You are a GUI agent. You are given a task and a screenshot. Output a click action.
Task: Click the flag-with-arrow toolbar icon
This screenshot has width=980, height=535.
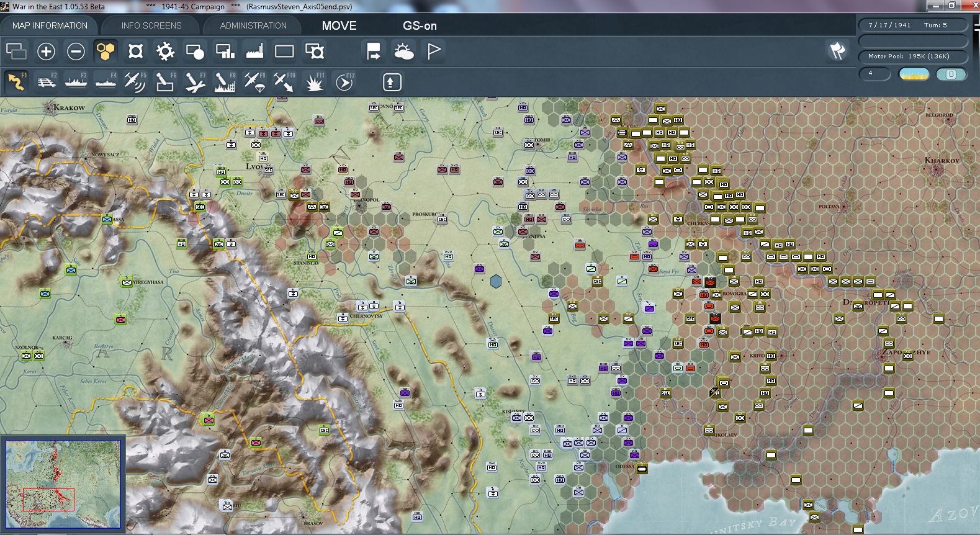coord(374,51)
